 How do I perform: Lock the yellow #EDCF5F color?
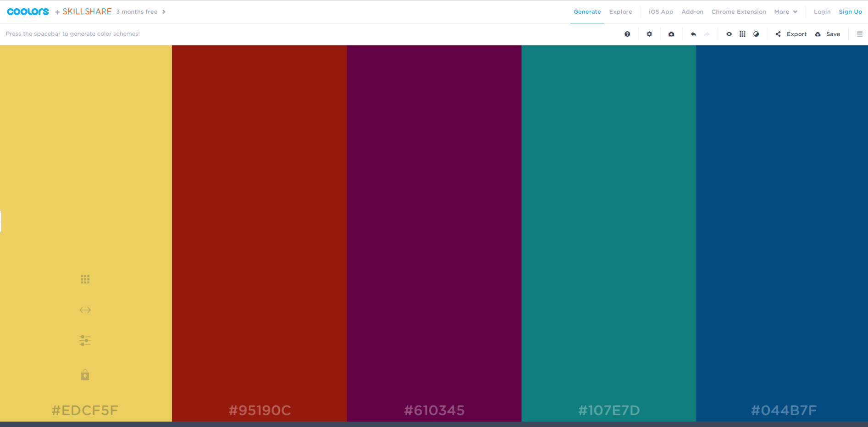pyautogui.click(x=85, y=375)
